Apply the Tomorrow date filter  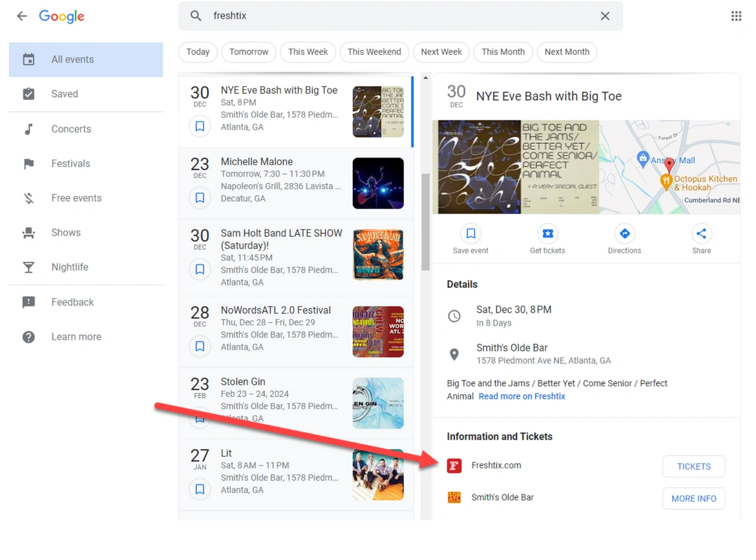click(249, 52)
